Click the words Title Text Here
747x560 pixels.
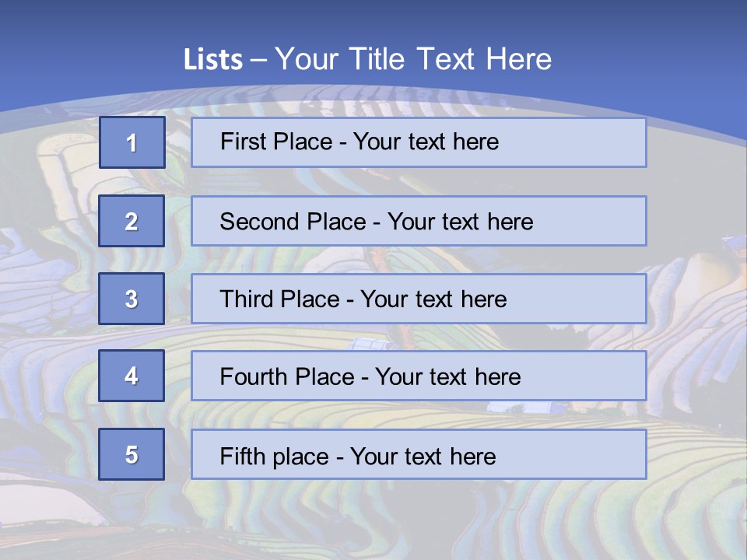point(451,59)
